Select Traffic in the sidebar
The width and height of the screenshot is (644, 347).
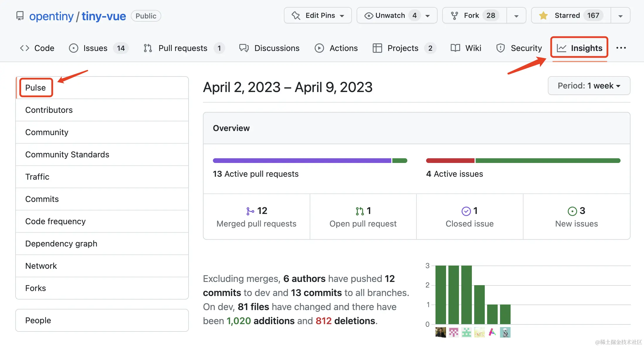click(102, 177)
